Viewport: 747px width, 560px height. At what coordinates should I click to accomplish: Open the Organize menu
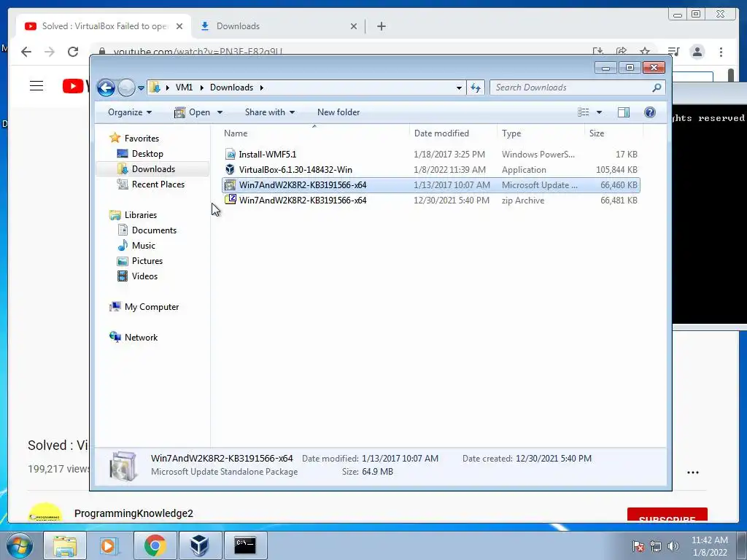tap(130, 112)
